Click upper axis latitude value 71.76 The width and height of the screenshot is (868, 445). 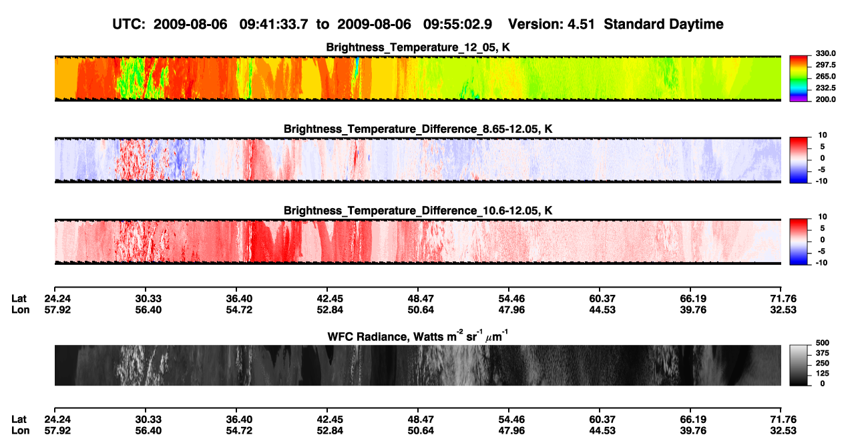784,298
